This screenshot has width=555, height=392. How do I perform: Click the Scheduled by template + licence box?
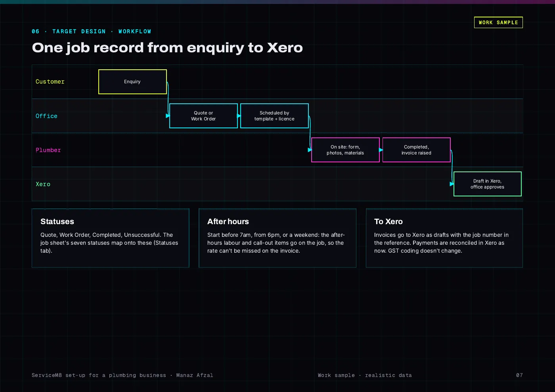coord(274,116)
